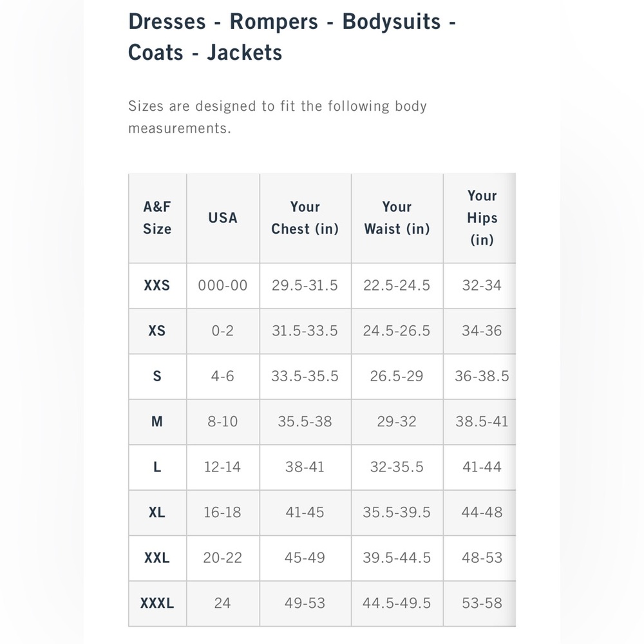
Task: Click the 'Your Waist (in)' column header
Action: click(x=397, y=218)
